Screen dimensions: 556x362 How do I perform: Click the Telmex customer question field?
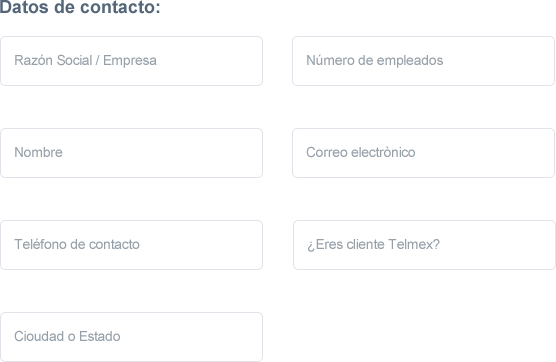[x=424, y=245]
